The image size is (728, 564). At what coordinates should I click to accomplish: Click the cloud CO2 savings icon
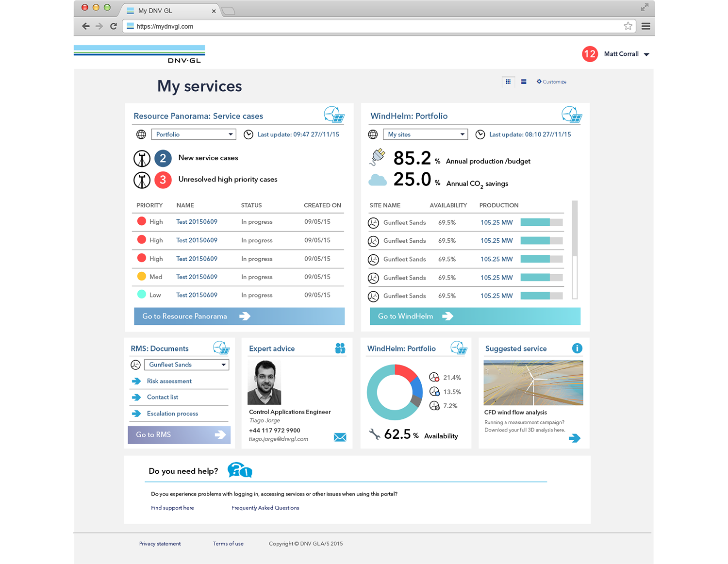click(x=378, y=180)
